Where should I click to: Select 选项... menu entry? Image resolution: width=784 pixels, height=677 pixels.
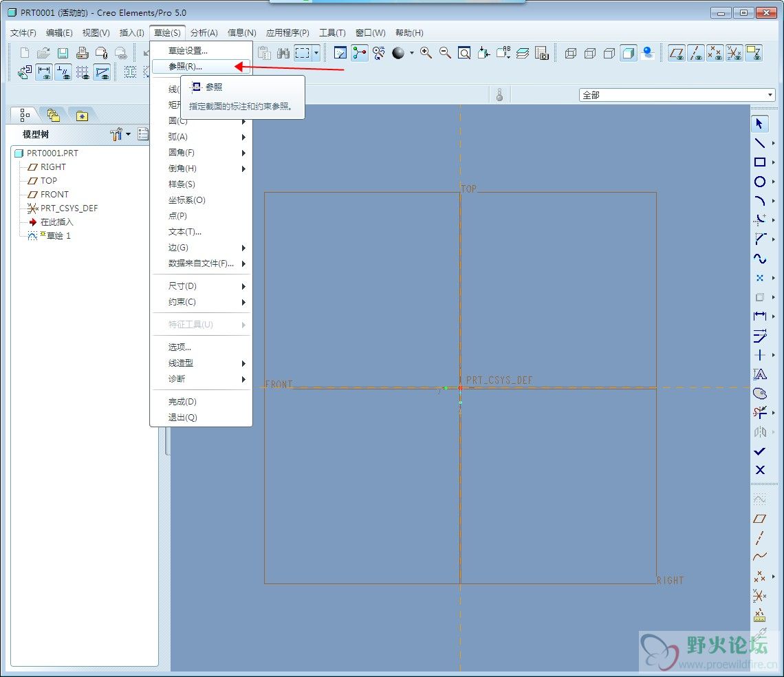point(201,347)
